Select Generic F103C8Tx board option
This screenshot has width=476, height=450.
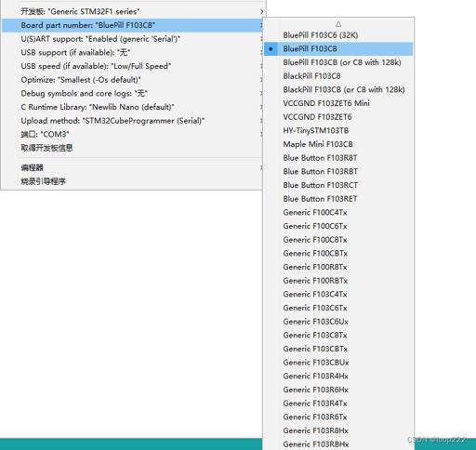(x=338, y=335)
